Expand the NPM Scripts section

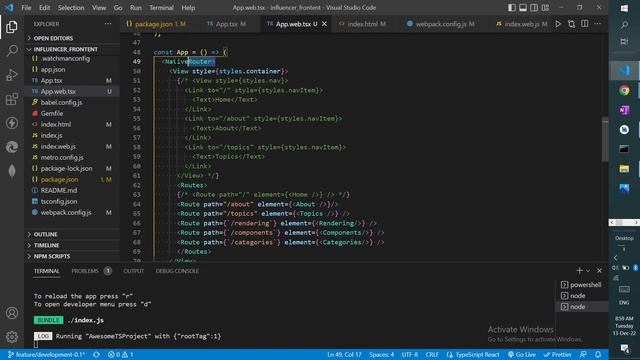tap(72, 256)
